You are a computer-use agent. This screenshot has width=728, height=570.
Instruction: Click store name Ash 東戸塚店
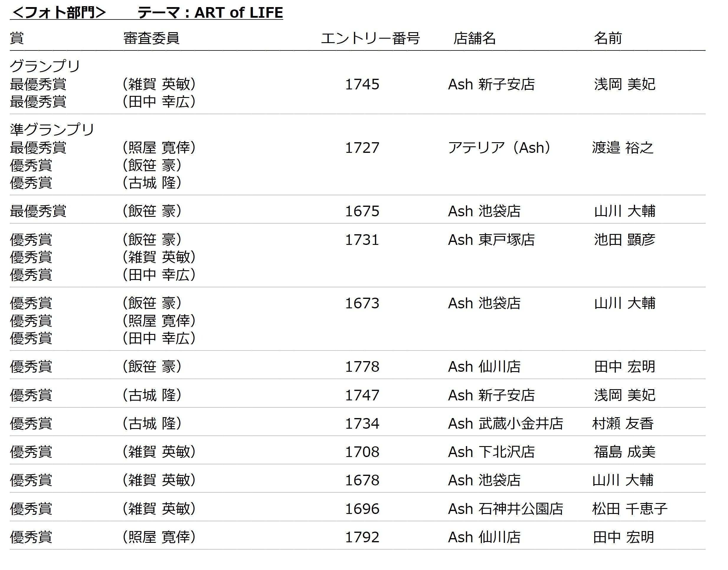click(x=491, y=240)
